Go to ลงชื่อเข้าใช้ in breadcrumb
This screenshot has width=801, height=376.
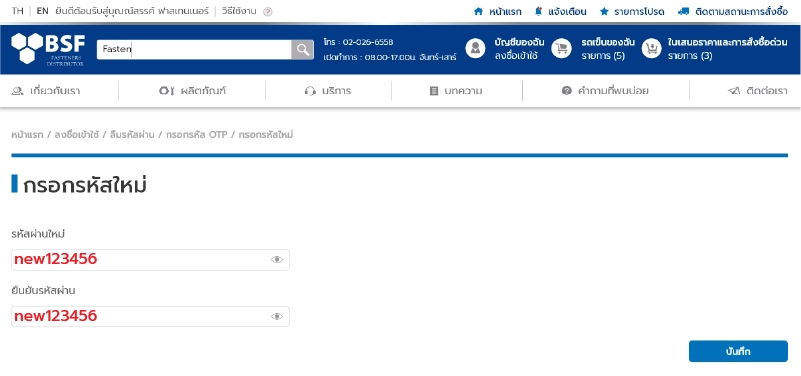click(77, 135)
